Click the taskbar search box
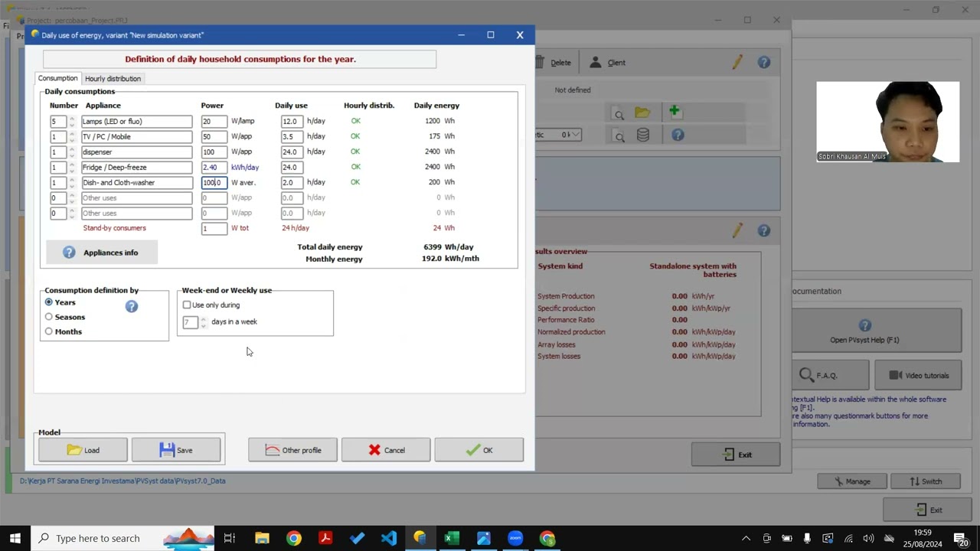 (122, 538)
